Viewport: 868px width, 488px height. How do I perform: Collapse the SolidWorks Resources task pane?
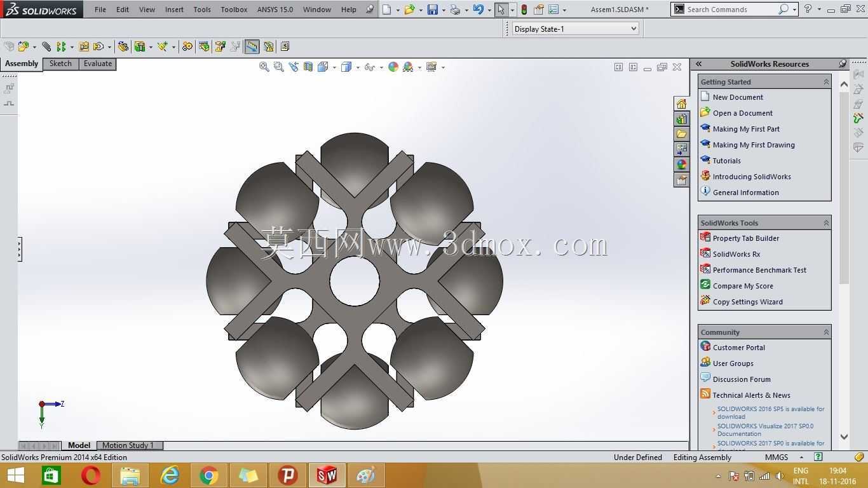click(x=698, y=64)
